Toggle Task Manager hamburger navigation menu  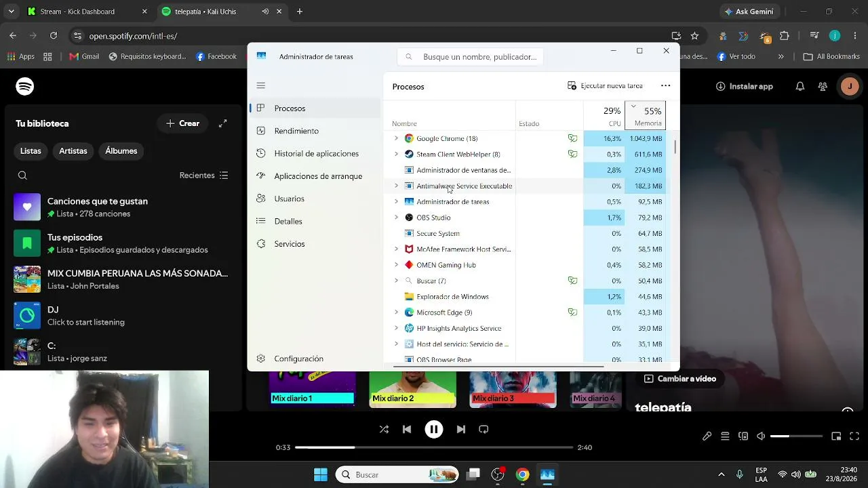tap(261, 85)
